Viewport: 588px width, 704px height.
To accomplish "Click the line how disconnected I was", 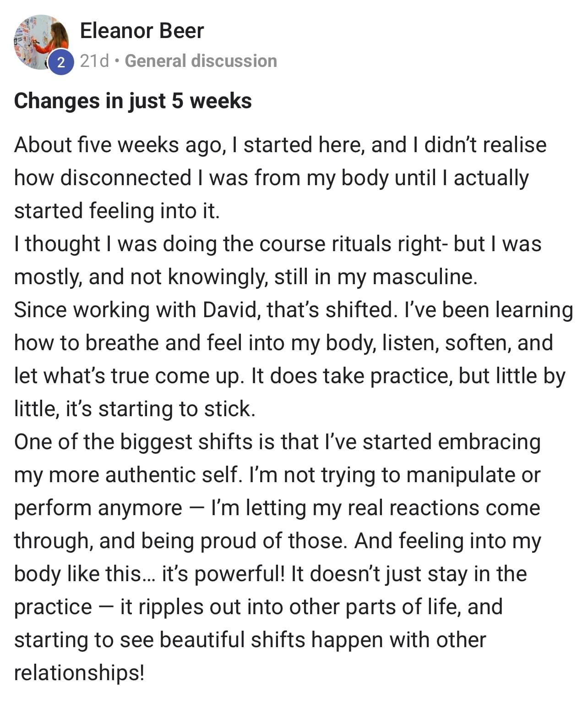I will coord(272,178).
